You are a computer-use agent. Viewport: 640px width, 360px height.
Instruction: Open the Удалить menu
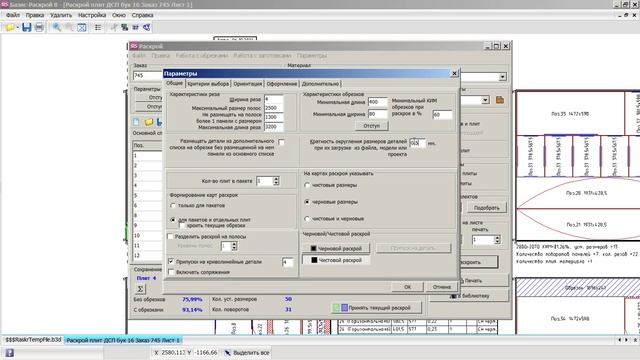(61, 15)
